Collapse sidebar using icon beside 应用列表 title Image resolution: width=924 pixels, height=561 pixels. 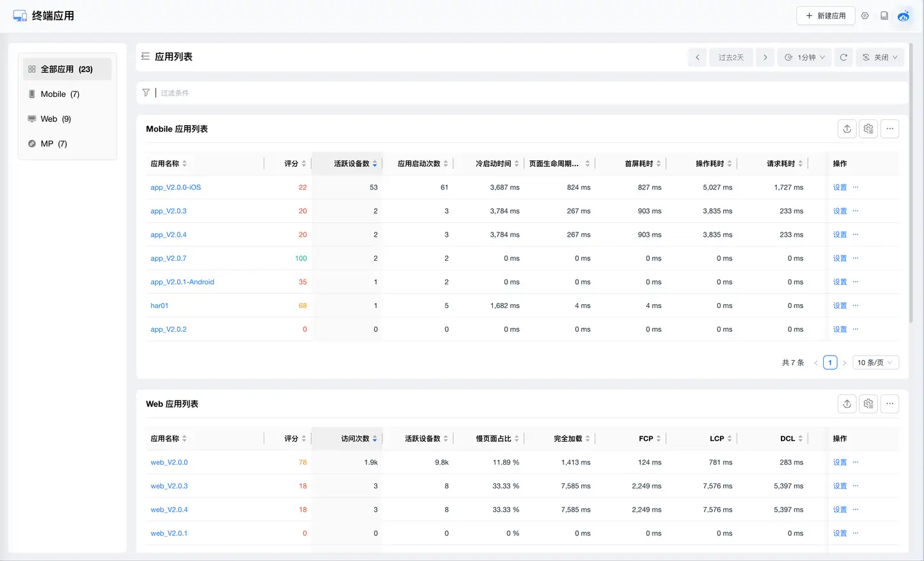click(x=146, y=56)
